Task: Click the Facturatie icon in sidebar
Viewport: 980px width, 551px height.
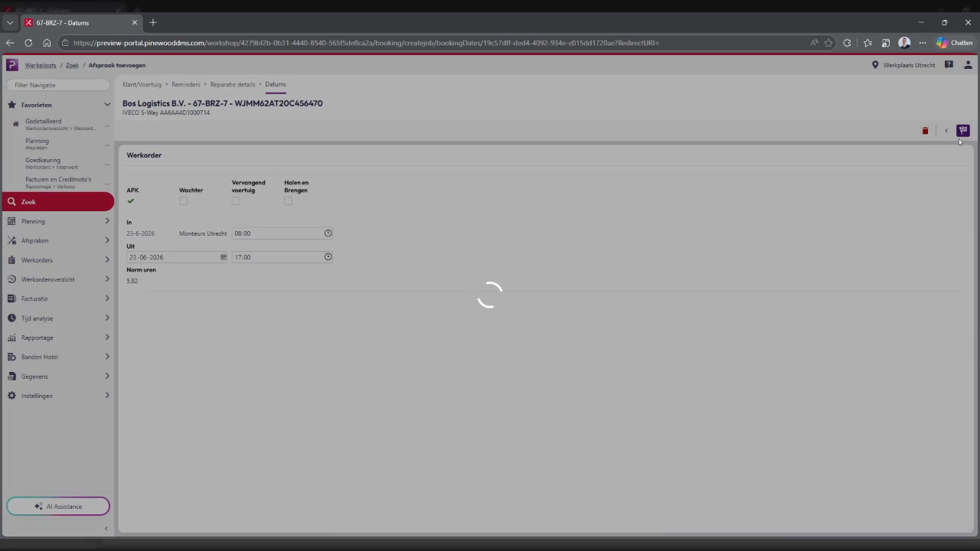Action: [x=11, y=298]
